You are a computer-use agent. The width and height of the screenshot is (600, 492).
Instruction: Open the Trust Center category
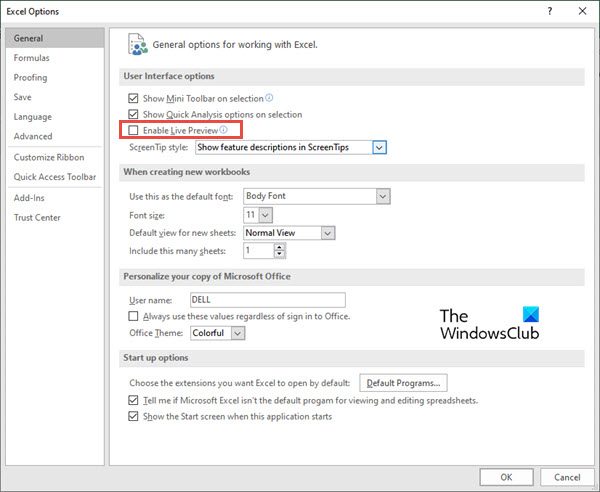55,217
